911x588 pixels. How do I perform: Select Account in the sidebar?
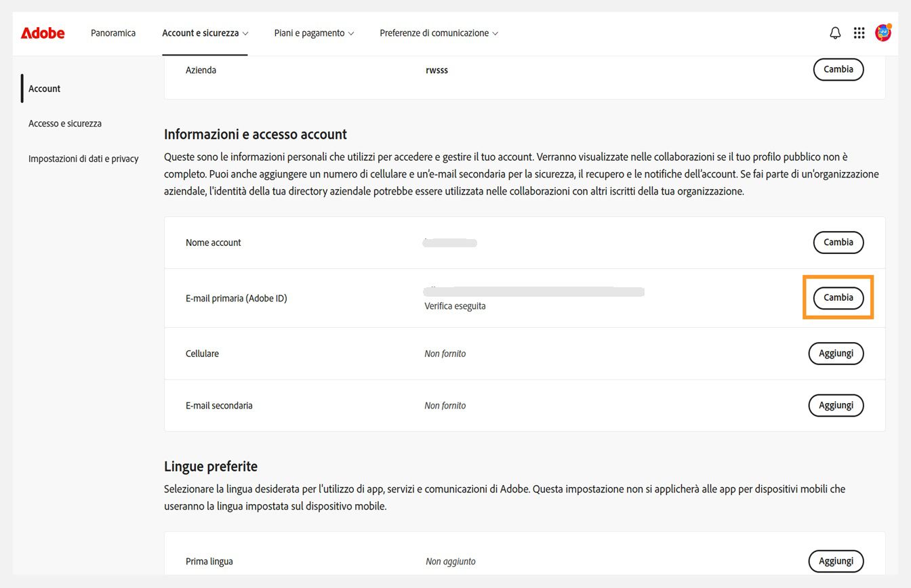coord(44,88)
